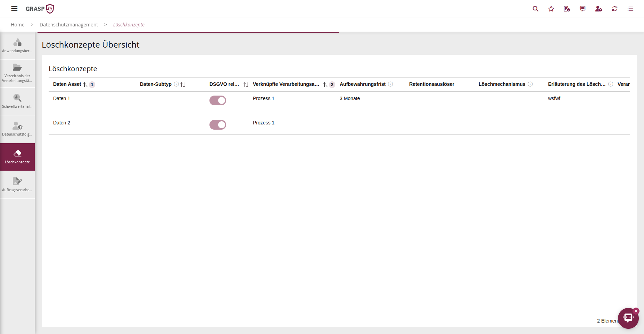Open the user settings icon
The width and height of the screenshot is (644, 334).
click(598, 9)
